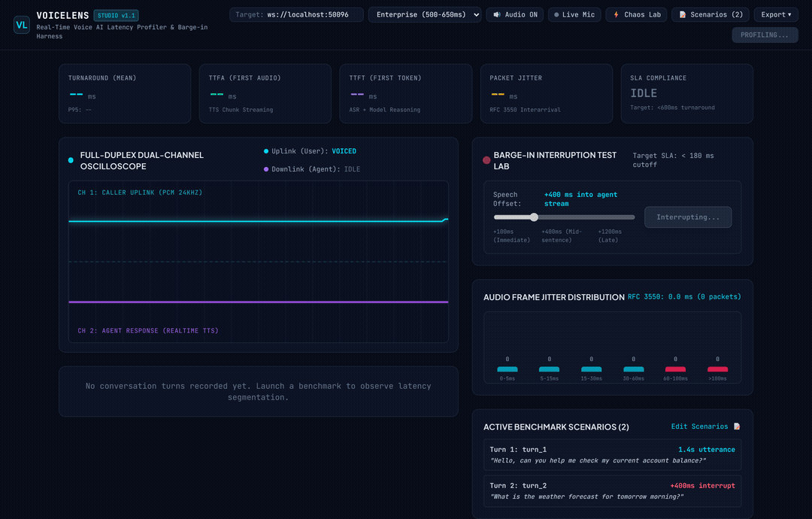The width and height of the screenshot is (812, 519).
Task: Toggle the Live Mic button
Action: (574, 14)
